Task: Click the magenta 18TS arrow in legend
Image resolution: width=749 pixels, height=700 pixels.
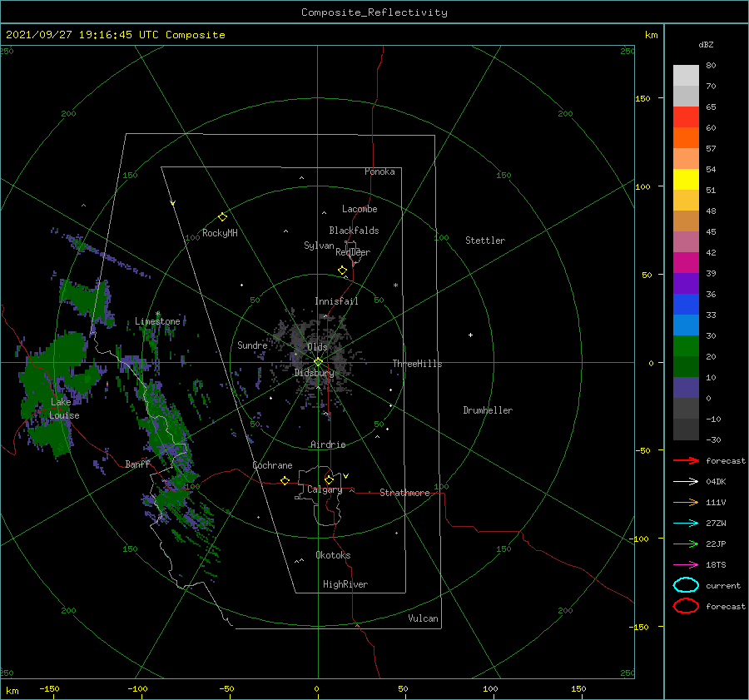Action: pos(686,565)
